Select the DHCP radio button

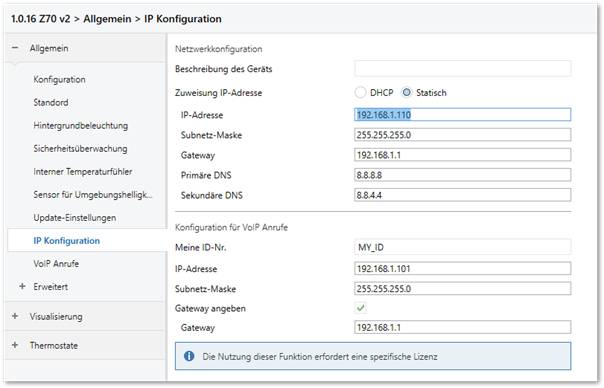(360, 92)
